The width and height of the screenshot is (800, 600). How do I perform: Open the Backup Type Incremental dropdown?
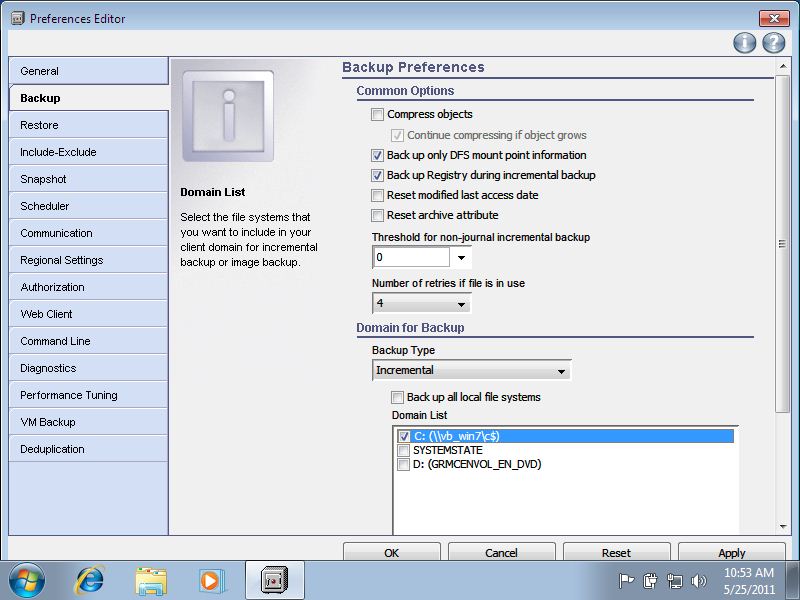471,370
